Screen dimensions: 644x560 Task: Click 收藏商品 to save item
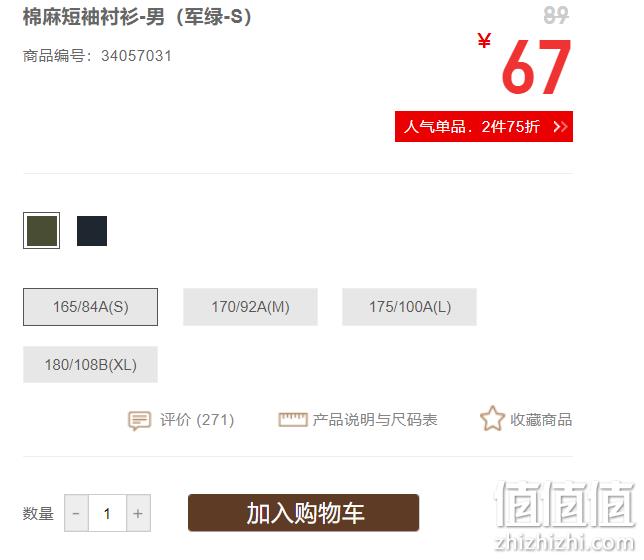coord(541,420)
